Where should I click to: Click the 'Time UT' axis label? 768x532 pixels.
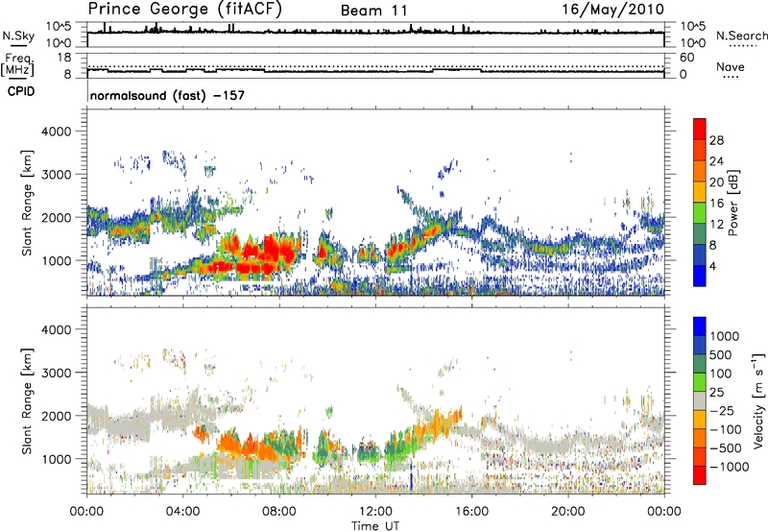click(375, 526)
